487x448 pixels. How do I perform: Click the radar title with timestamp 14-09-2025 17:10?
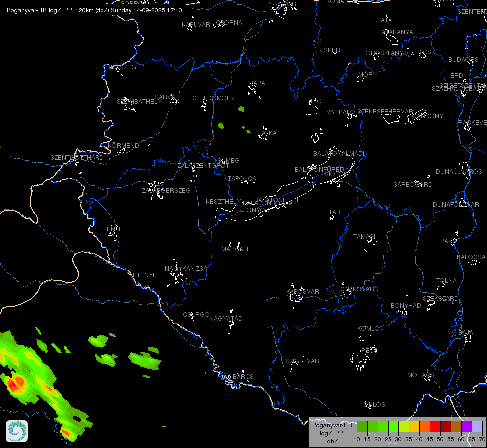pyautogui.click(x=94, y=10)
